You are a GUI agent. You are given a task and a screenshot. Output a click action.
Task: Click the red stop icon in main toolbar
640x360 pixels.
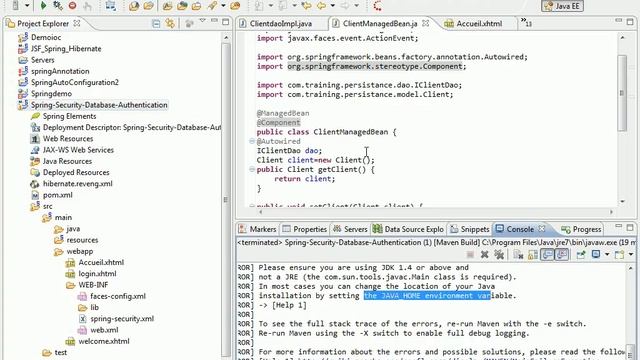[72, 5]
